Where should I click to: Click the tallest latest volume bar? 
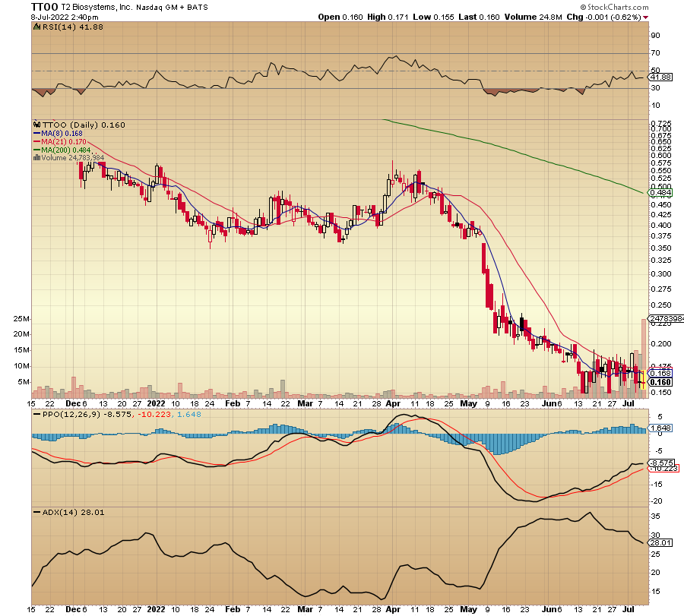tap(644, 359)
